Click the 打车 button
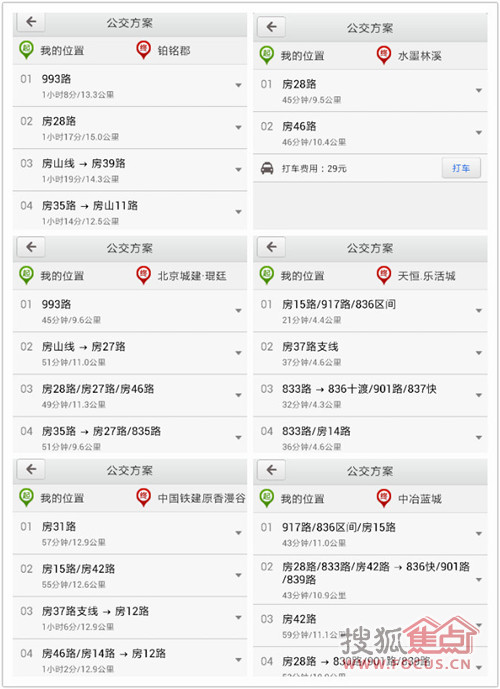This screenshot has width=500, height=689. point(461,168)
